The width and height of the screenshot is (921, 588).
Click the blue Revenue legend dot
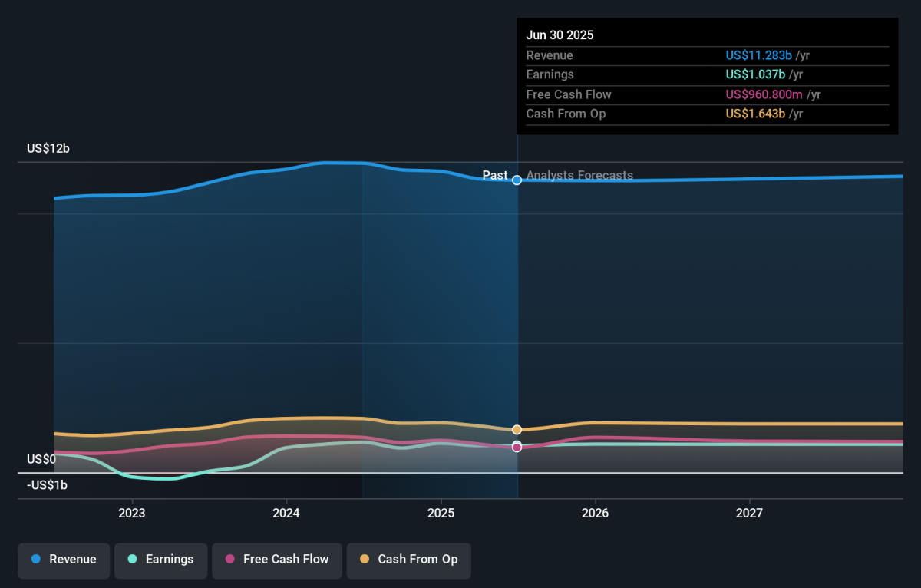click(x=36, y=559)
